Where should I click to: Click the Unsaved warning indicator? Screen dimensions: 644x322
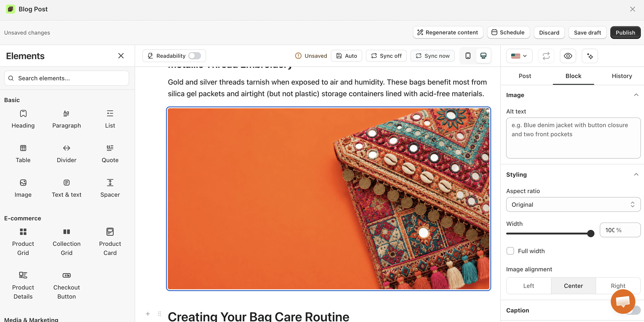click(x=311, y=56)
